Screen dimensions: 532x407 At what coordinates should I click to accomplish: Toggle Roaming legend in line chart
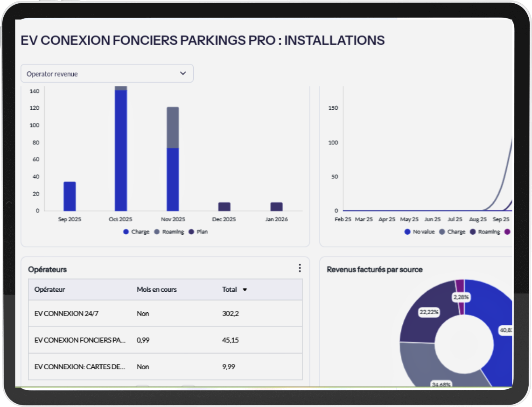tap(485, 232)
